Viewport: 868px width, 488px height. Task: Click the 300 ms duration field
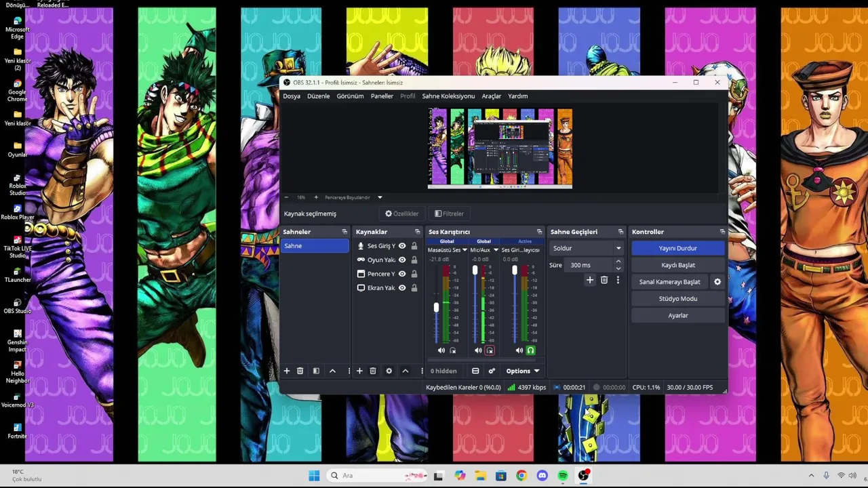pos(589,265)
